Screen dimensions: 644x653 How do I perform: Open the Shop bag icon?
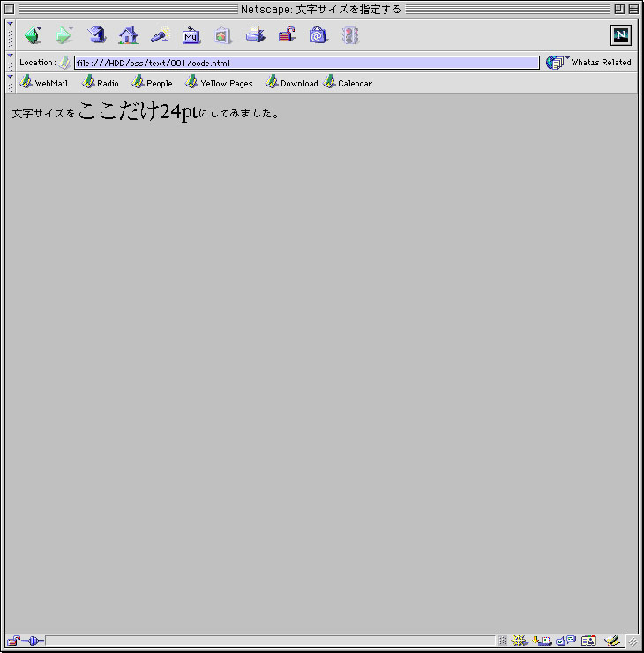318,35
